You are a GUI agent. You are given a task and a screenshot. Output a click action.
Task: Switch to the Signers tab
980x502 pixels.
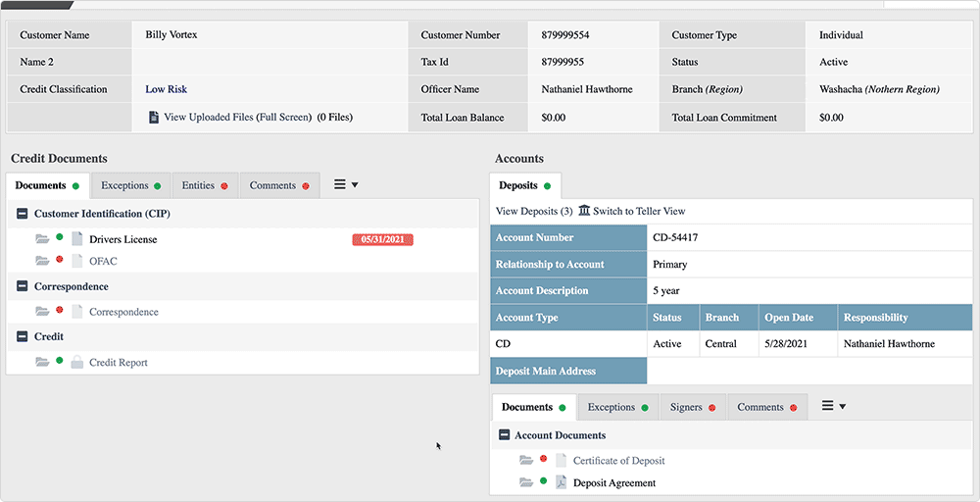point(692,407)
